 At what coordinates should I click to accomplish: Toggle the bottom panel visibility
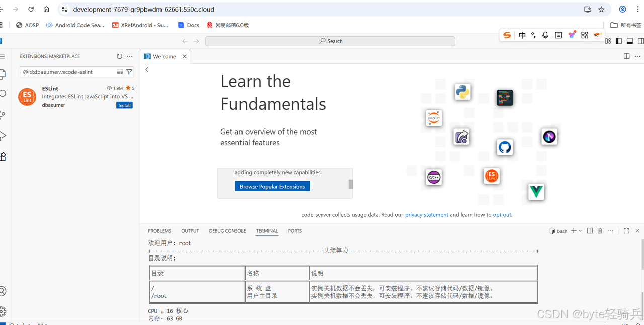[x=629, y=41]
